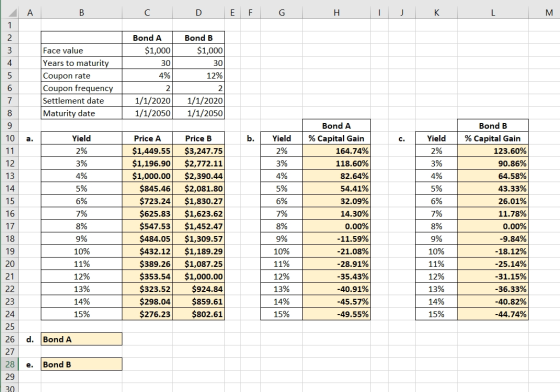Click the 'Bond A' header cell in row 2
The height and width of the screenshot is (392, 560).
(147, 38)
